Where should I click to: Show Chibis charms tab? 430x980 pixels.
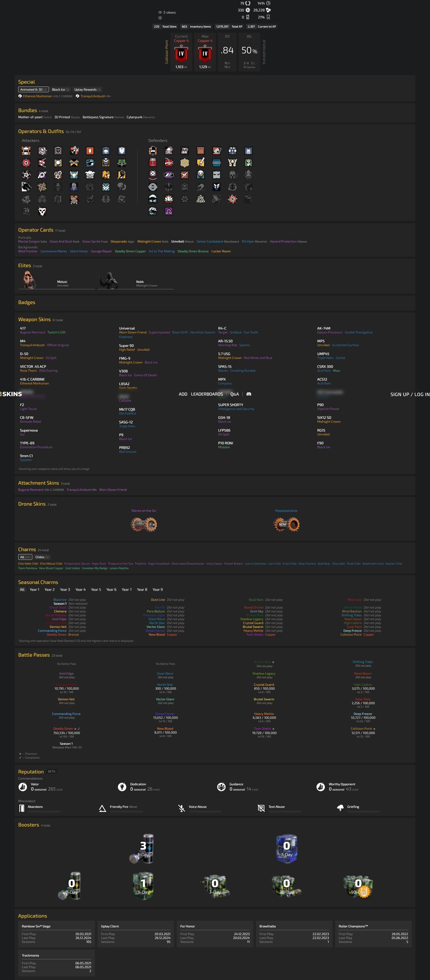(42, 557)
